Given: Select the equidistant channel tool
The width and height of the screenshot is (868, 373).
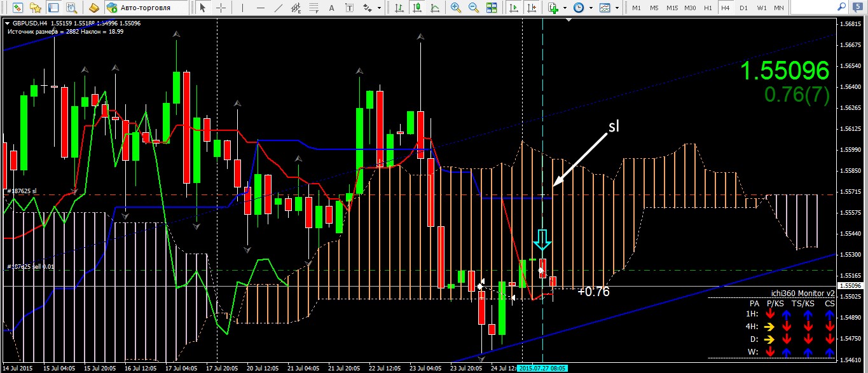Looking at the screenshot, I should (x=295, y=8).
